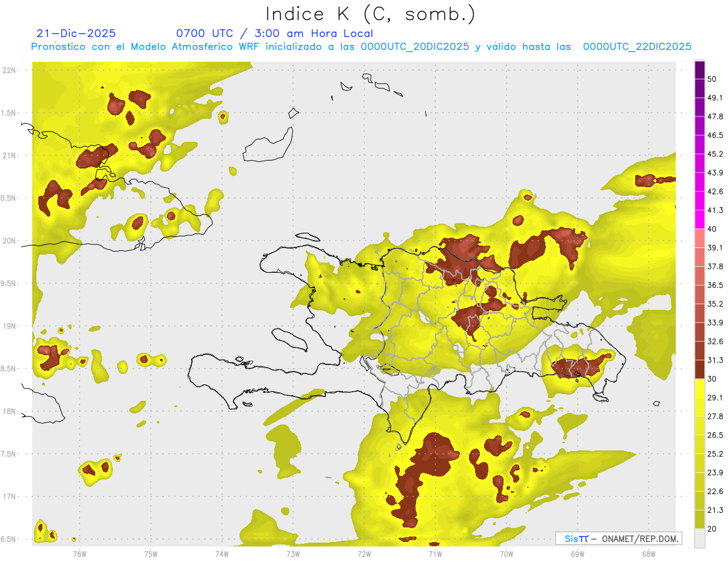Click the colorbar value 40
The image size is (728, 562).
(x=712, y=229)
